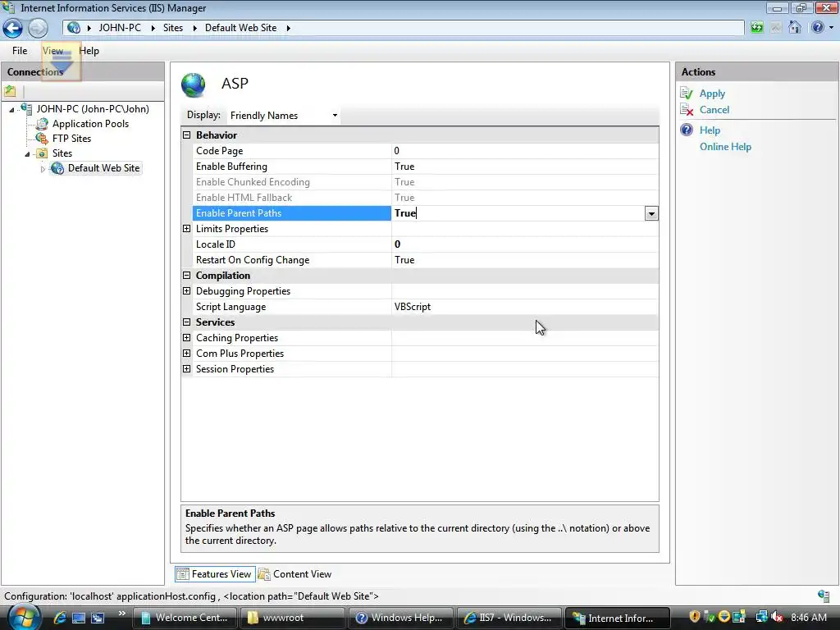Switch to the Content View tab
The width and height of the screenshot is (840, 630).
point(295,573)
